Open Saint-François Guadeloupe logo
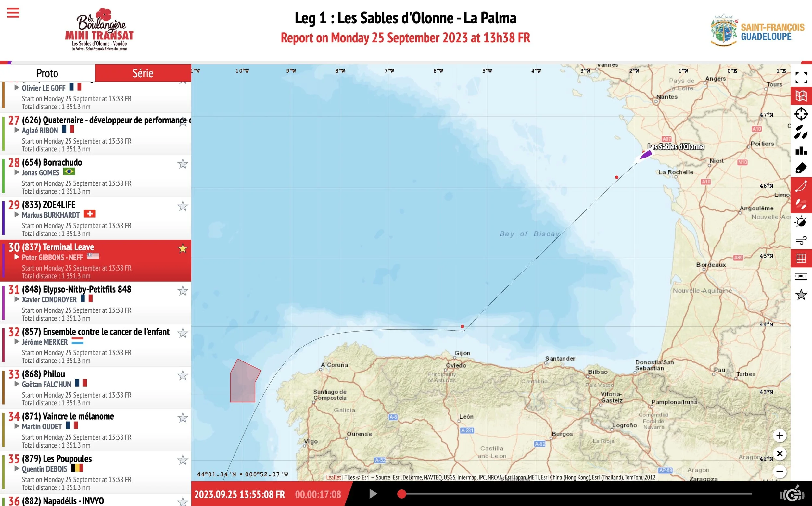The width and height of the screenshot is (812, 506). point(757,30)
